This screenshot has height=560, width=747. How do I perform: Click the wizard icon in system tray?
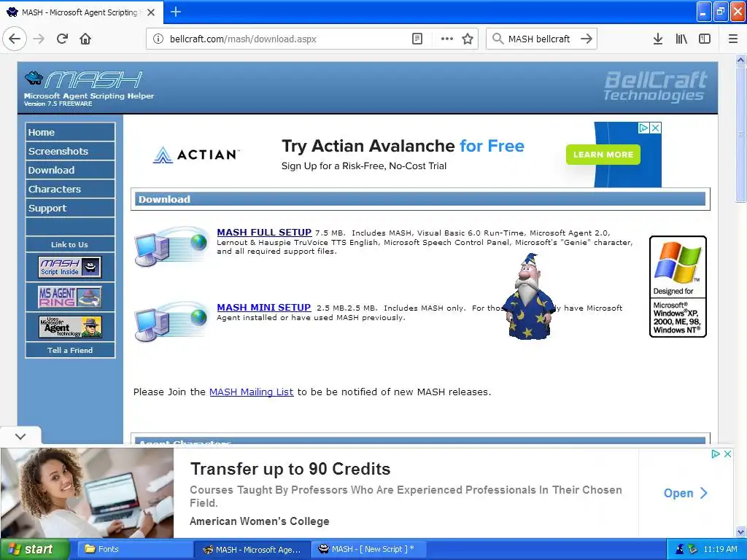pos(680,549)
